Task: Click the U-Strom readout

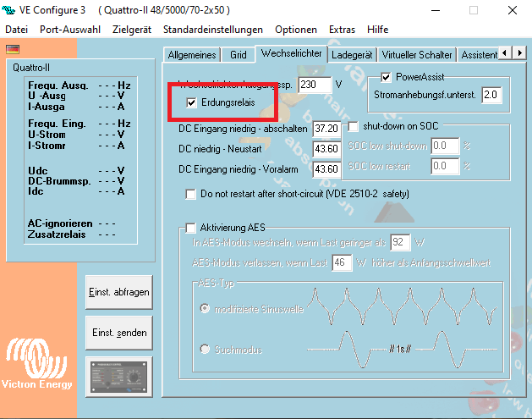Action: pos(76,135)
